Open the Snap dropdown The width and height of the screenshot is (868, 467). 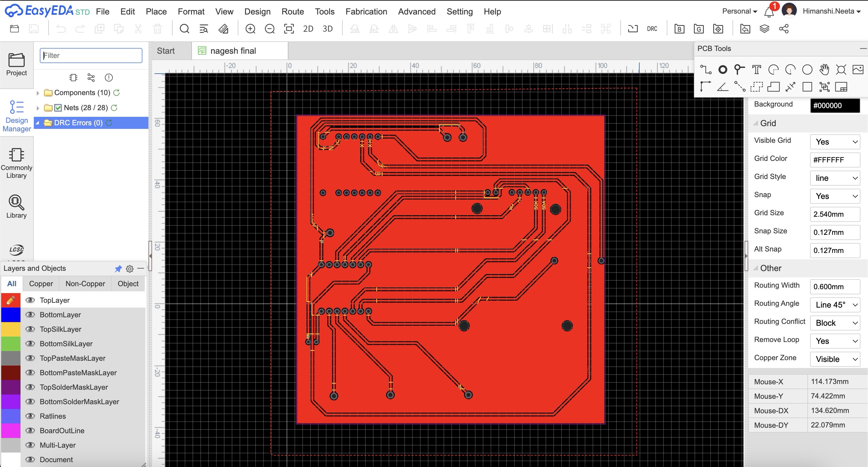835,196
